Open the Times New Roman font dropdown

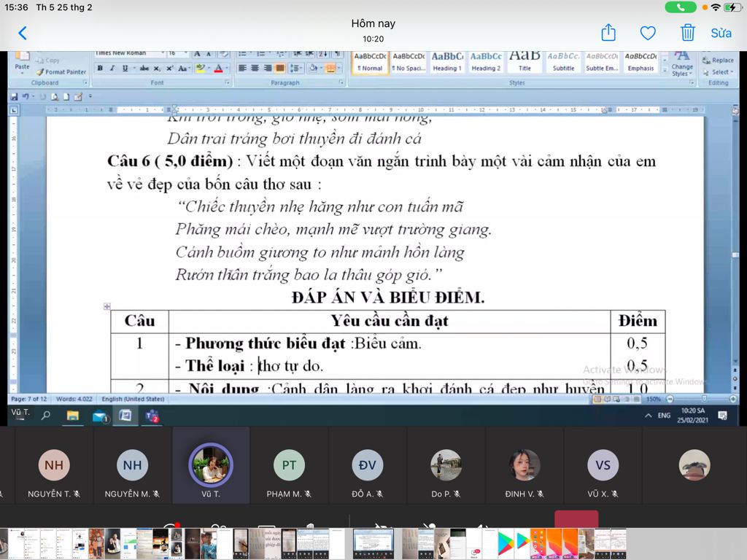click(x=163, y=53)
